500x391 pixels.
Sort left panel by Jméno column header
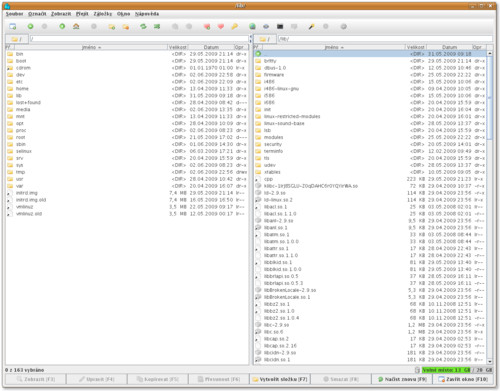(x=91, y=47)
